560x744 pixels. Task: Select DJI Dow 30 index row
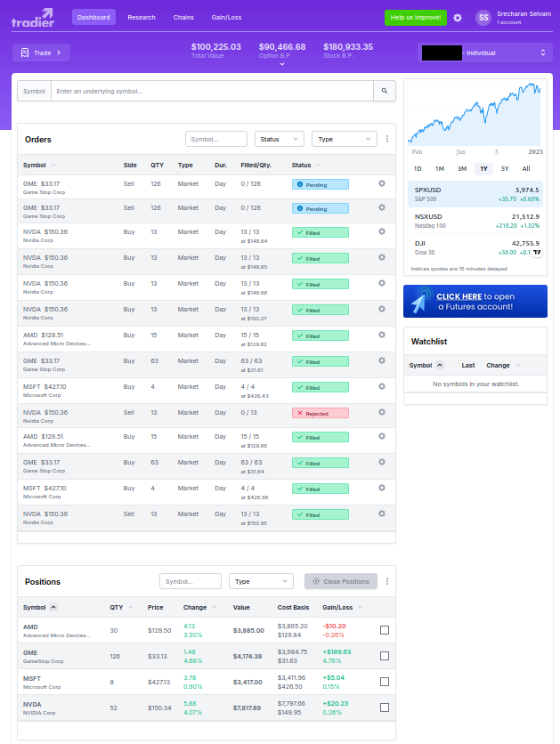point(475,247)
